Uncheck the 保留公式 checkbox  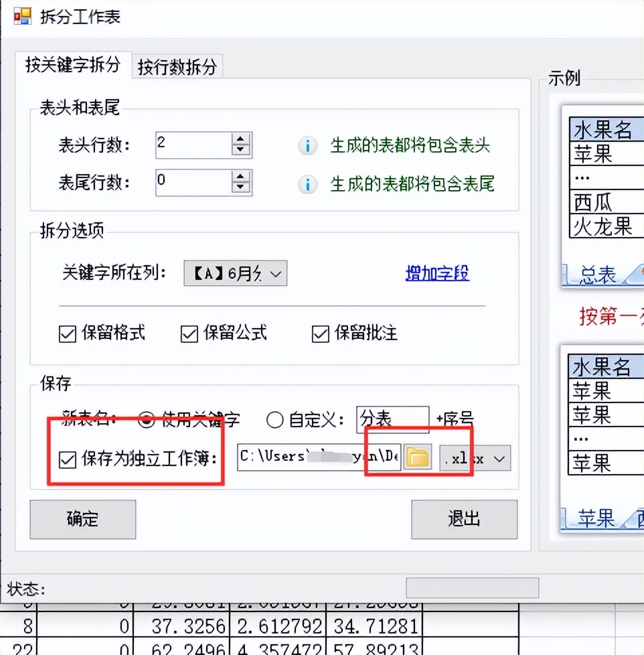click(x=189, y=334)
